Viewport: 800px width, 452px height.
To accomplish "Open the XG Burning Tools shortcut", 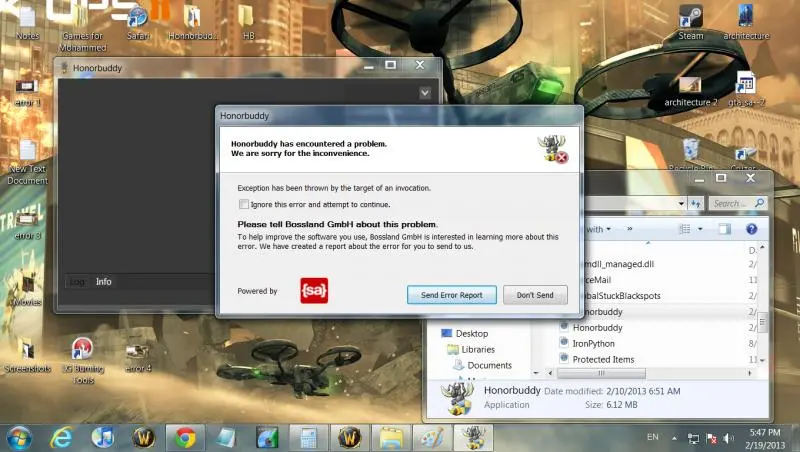I will (x=83, y=360).
